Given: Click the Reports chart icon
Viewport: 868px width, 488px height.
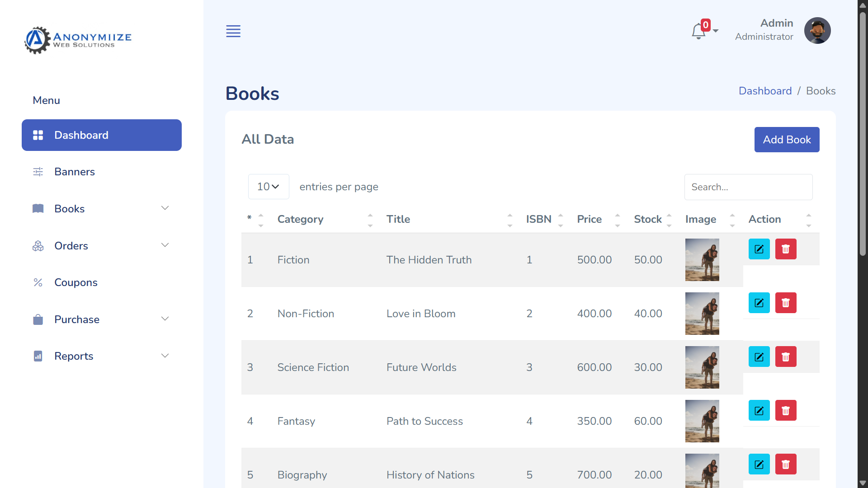Looking at the screenshot, I should coord(38,356).
